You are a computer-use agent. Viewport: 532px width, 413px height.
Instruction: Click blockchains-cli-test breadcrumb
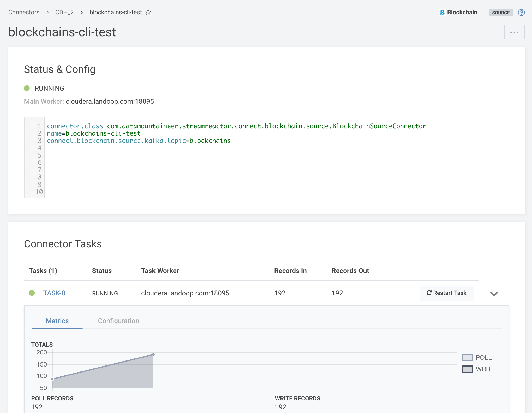(116, 12)
